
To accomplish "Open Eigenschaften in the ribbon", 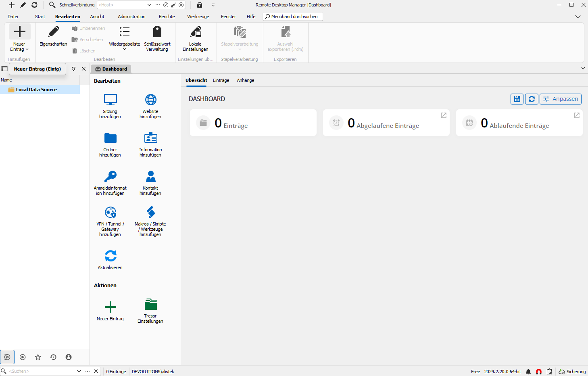I will tap(53, 36).
